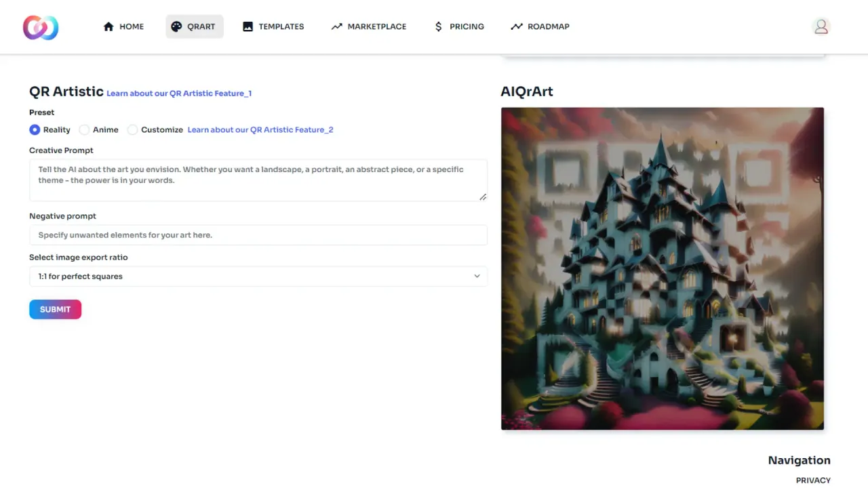Click the dollar sign icon beside PRICING

click(439, 26)
